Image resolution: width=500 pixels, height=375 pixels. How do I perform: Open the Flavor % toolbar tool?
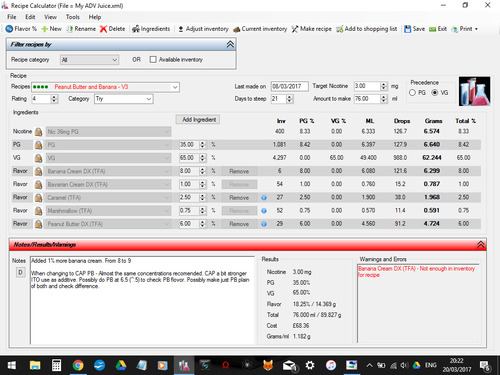[21, 29]
